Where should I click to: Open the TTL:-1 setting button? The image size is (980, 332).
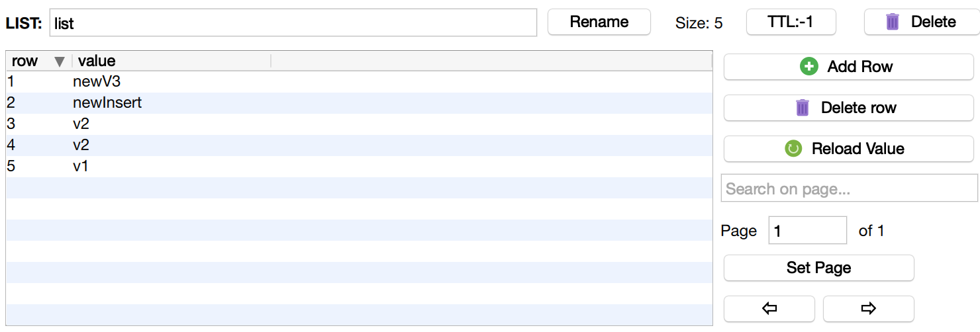point(791,22)
